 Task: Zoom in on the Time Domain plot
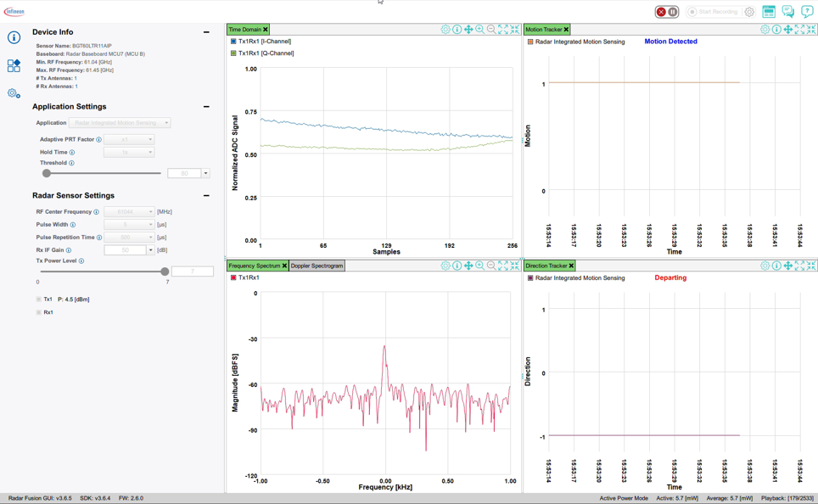480,29
